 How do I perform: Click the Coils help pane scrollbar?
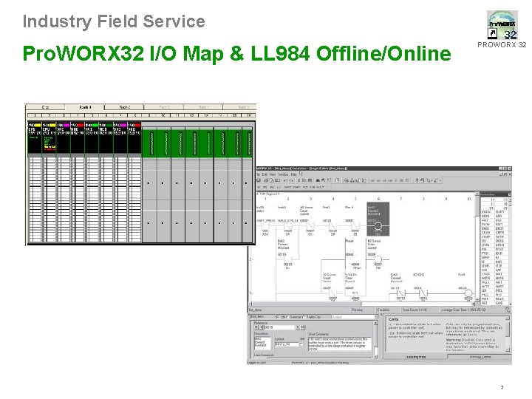click(x=508, y=334)
